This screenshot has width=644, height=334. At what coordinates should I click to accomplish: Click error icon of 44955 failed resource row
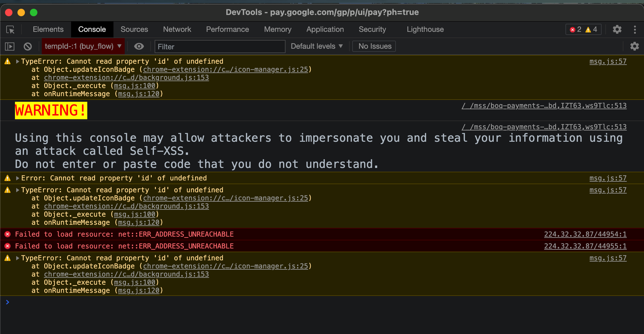point(7,246)
